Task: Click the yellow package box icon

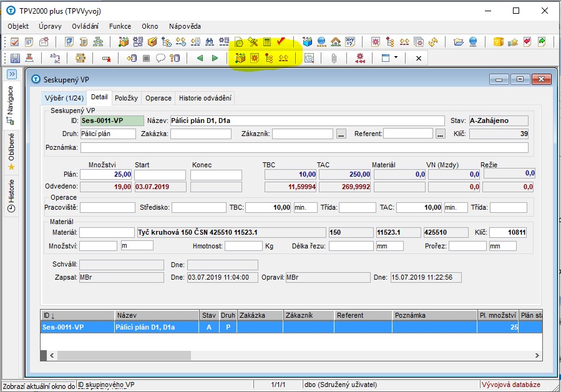Action: point(152,42)
